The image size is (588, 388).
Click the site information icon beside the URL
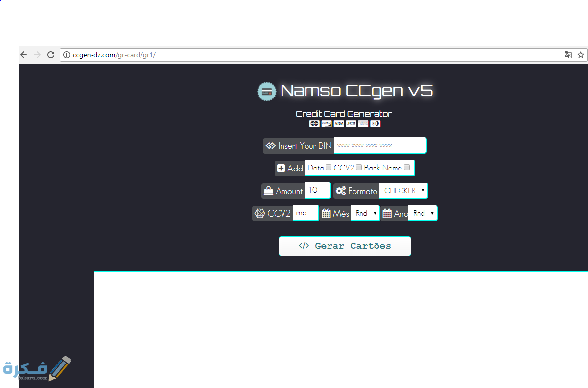67,55
